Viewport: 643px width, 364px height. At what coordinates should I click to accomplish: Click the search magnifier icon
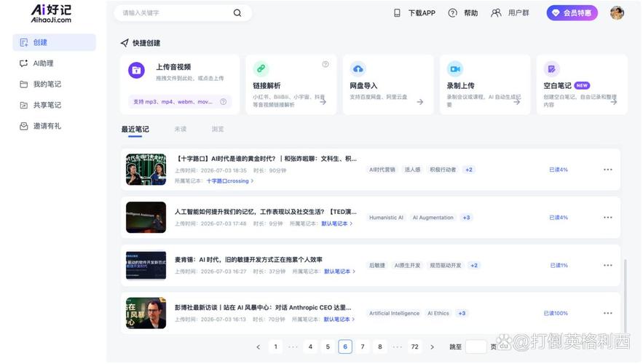tap(237, 13)
